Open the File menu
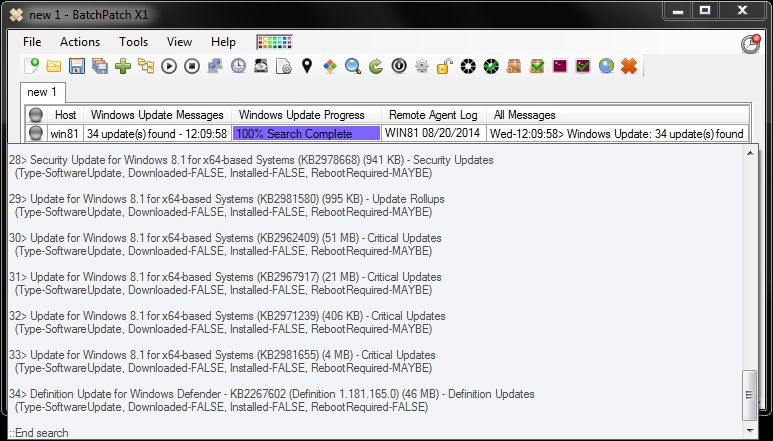Viewport: 773px width, 441px height. tap(32, 42)
